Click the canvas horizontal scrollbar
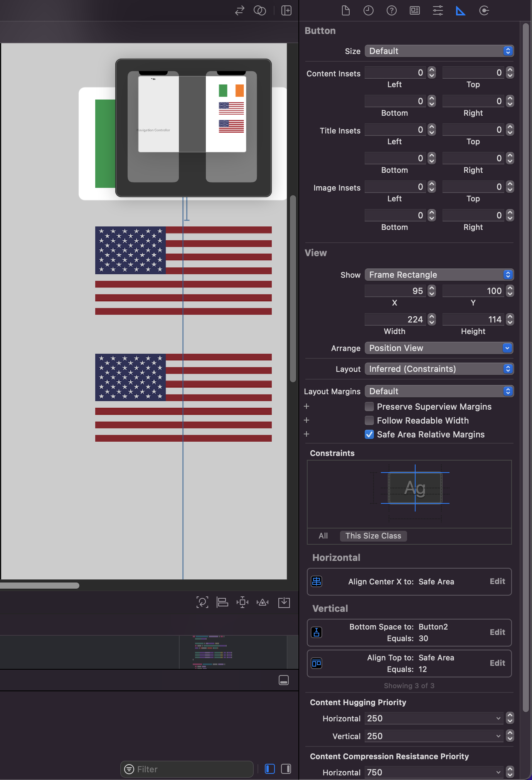This screenshot has height=780, width=532. (40, 586)
